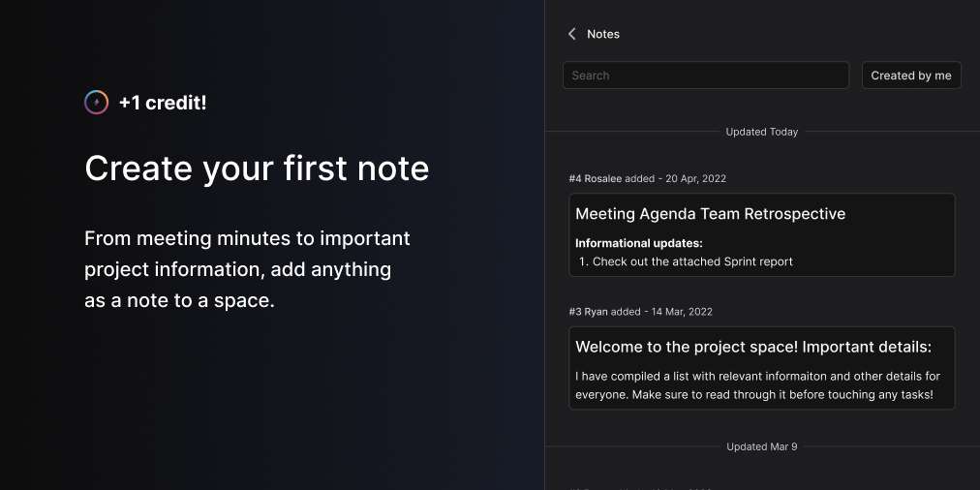This screenshot has width=980, height=490.
Task: Click the +1 credit! label
Action: click(163, 102)
